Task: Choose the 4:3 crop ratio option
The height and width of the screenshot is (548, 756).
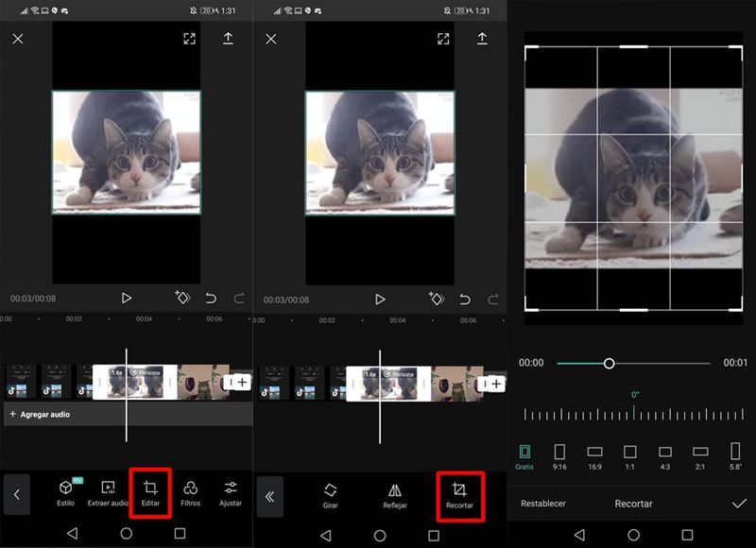Action: (x=665, y=456)
